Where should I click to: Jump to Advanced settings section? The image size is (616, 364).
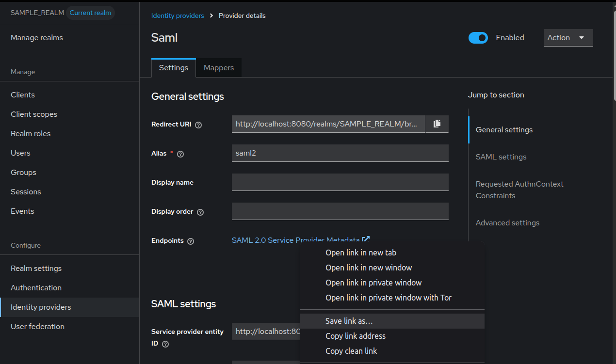[x=507, y=223]
